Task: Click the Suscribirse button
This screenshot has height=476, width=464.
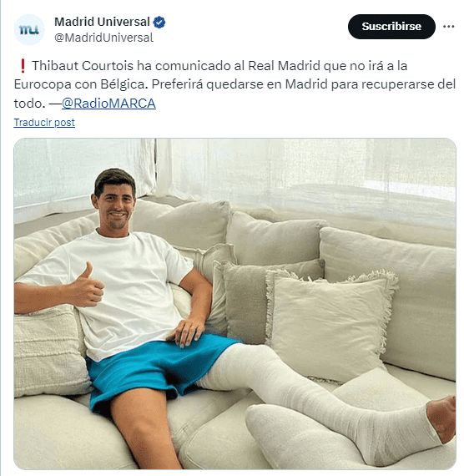Action: click(x=391, y=27)
